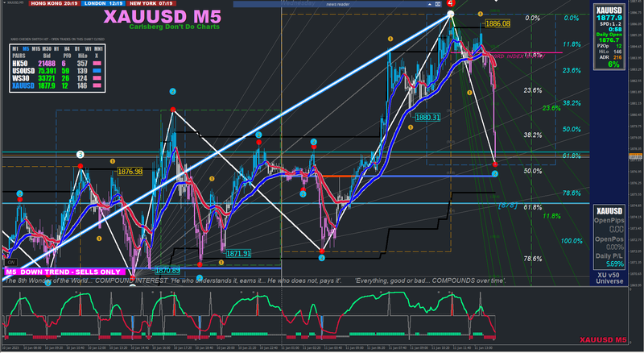
Task: Switch dashboard to W1 timeframe
Action: click(88, 48)
